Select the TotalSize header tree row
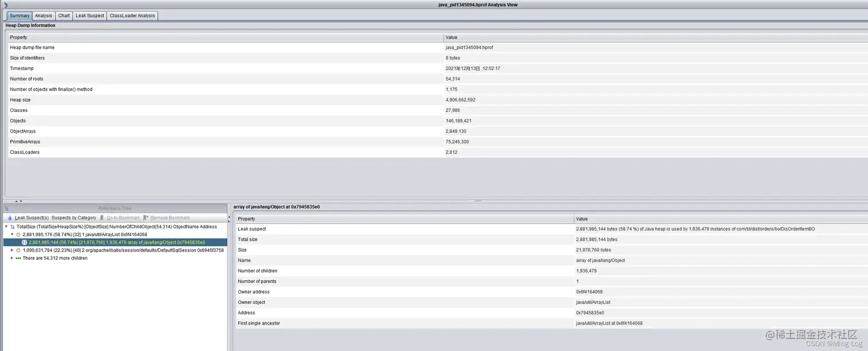Screen dimensions: 868x351 click(117, 227)
